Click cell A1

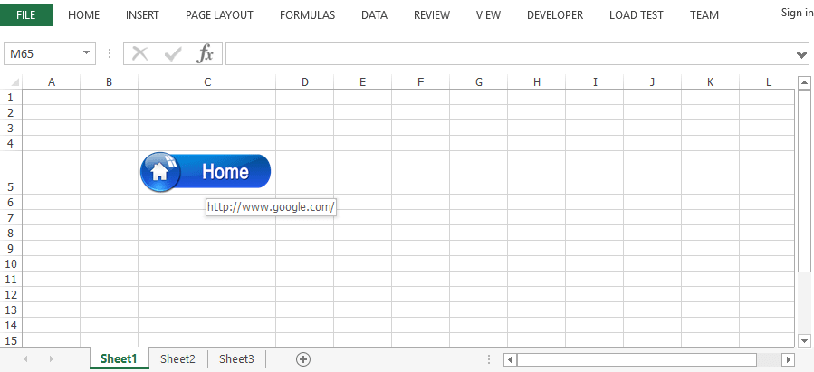(x=51, y=97)
